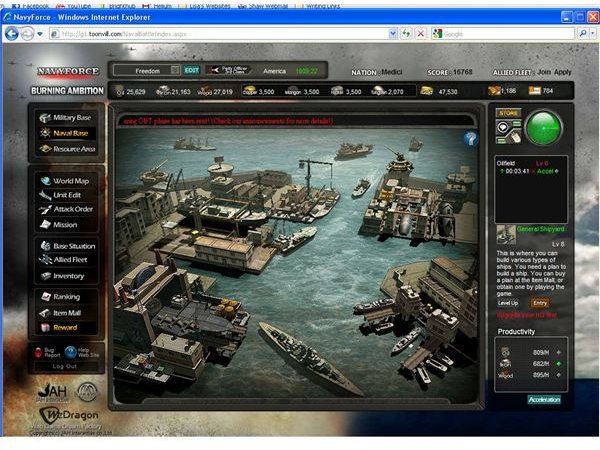Open the Attack Order screen

tap(66, 209)
